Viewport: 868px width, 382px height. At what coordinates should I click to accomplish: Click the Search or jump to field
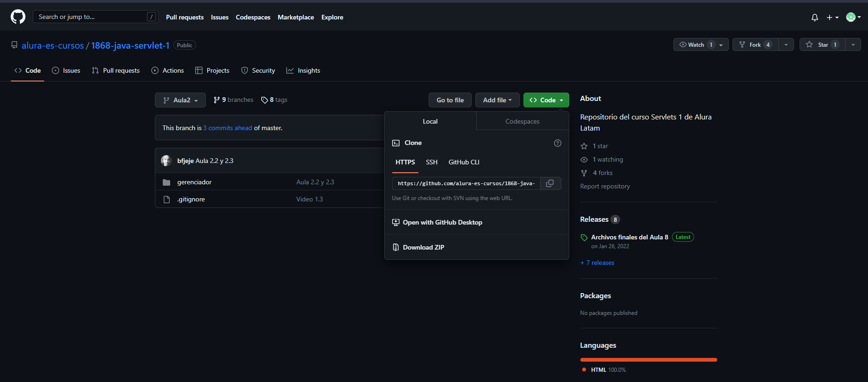click(x=96, y=17)
